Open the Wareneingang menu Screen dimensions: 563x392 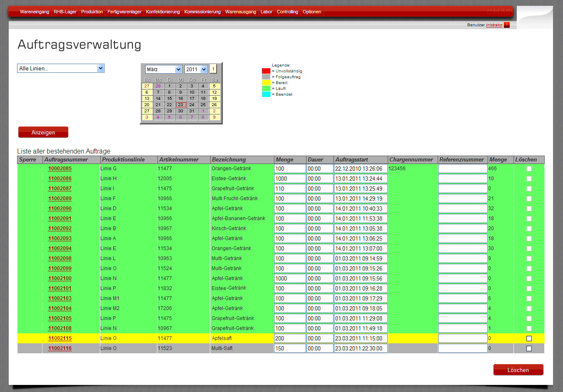35,12
